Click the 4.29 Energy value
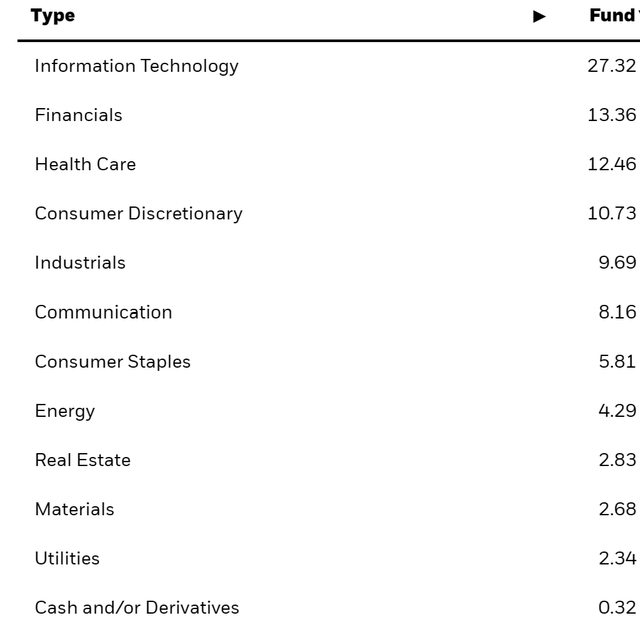 click(617, 411)
